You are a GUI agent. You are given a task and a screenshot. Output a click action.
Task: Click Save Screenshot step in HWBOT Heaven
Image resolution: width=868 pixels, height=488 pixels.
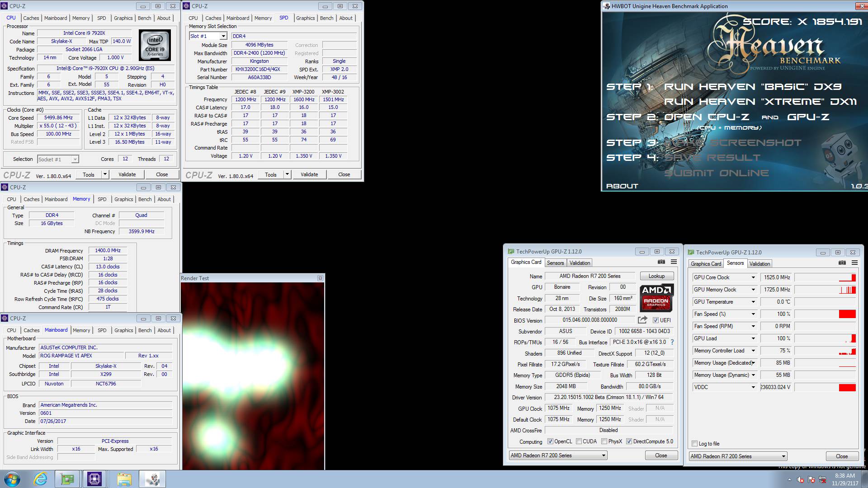pyautogui.click(x=733, y=143)
